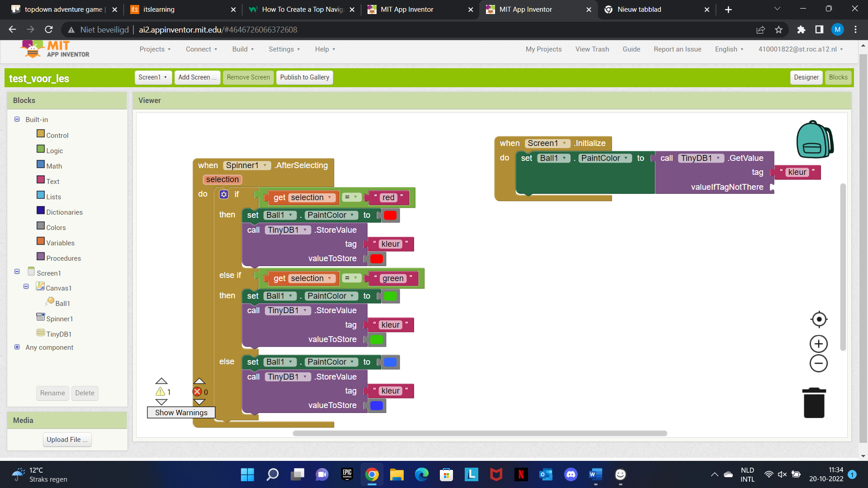The image size is (868, 488).
Task: Toggle the Show Warnings button
Action: (181, 413)
